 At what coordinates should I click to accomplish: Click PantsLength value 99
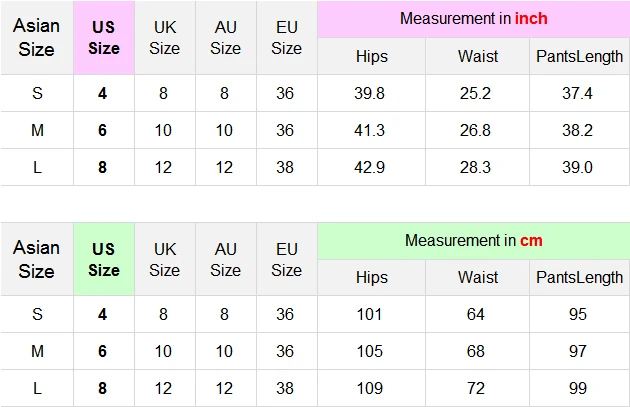click(x=578, y=388)
